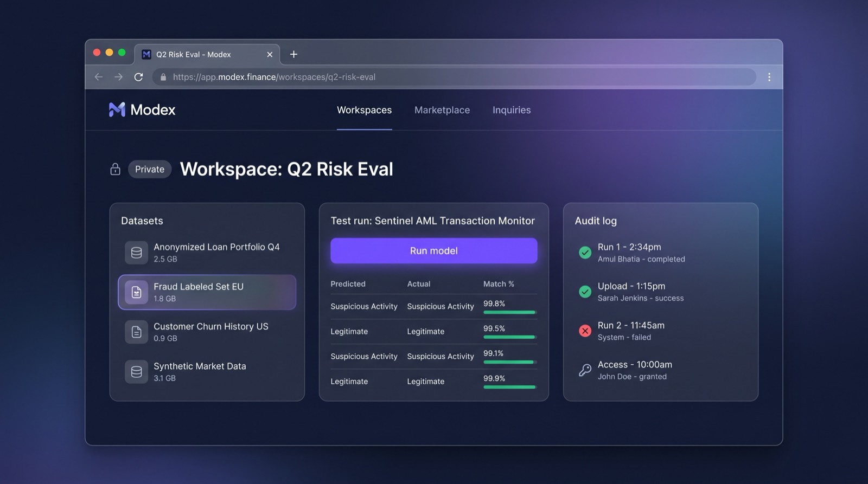The width and height of the screenshot is (868, 484).
Task: Click 'John Doe - granted' text
Action: point(632,377)
